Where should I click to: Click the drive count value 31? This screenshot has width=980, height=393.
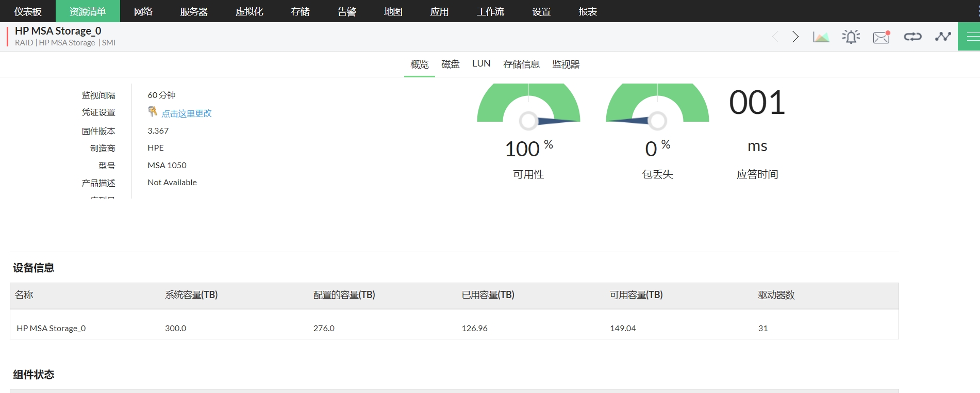point(763,328)
